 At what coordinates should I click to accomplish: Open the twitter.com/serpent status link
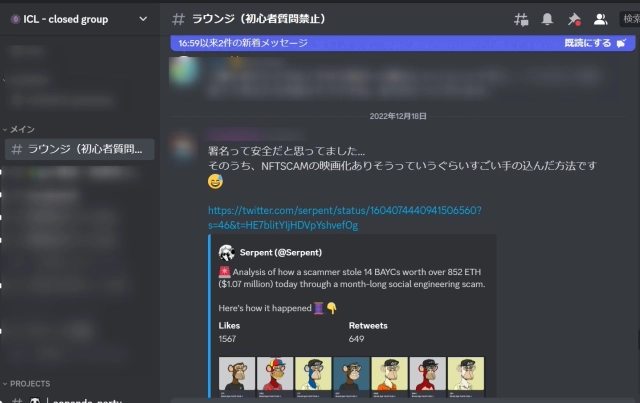[344, 218]
